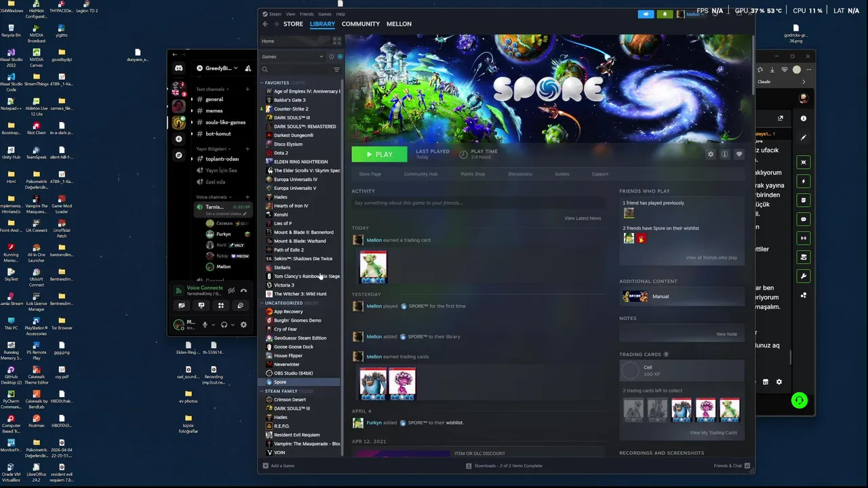Disconnect from Discord voice channel
This screenshot has width=868, height=488.
pos(243,291)
